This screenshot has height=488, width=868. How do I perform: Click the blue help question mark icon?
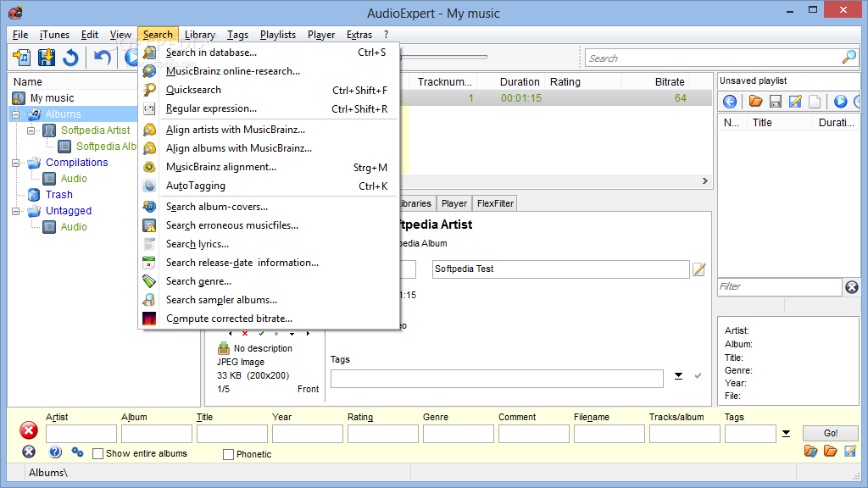(55, 452)
